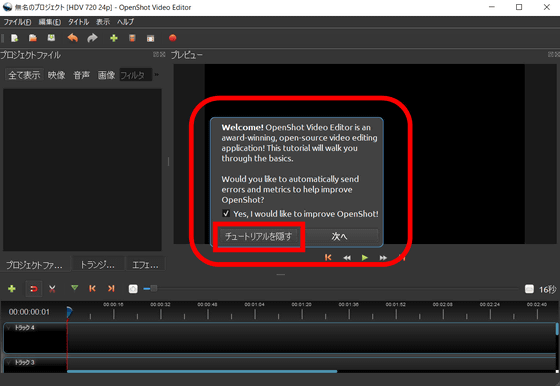Click the フィルタ search field

pyautogui.click(x=135, y=75)
